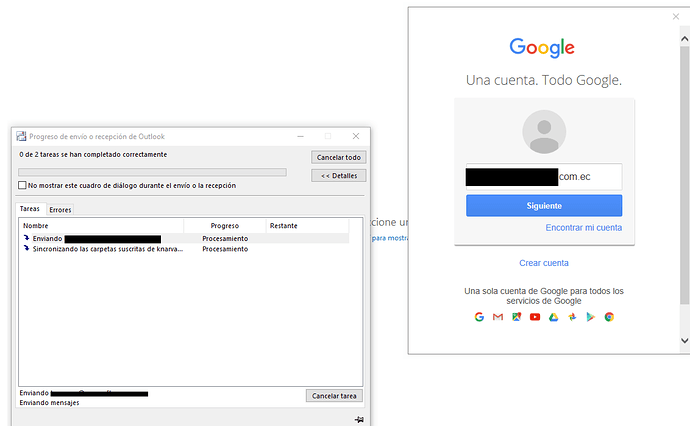Click the Google dialog scrollbar thumb
The height and width of the screenshot is (426, 690).
685,175
